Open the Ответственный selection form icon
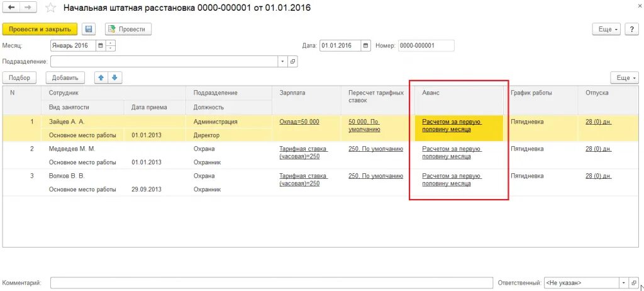This screenshot has height=291, width=644. (634, 283)
